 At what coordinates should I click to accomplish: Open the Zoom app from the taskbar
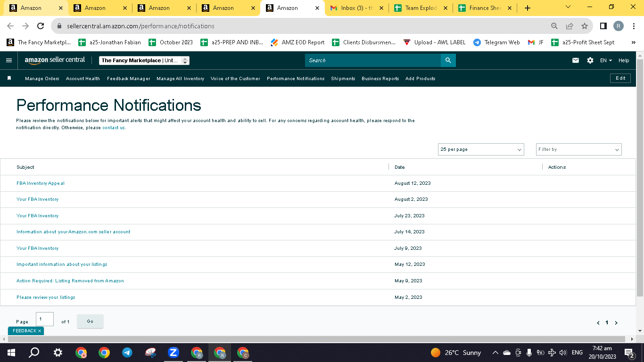[173, 353]
